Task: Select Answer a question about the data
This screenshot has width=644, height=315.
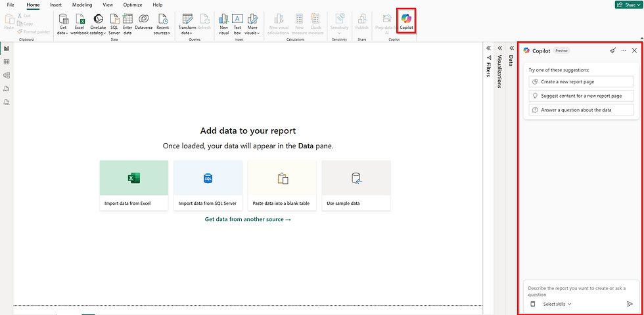Action: [581, 110]
